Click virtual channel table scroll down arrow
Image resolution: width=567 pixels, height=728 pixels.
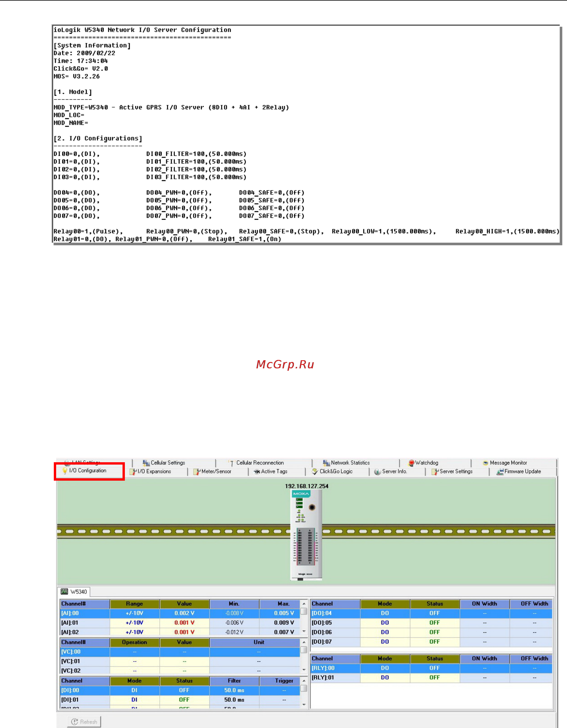click(x=304, y=670)
